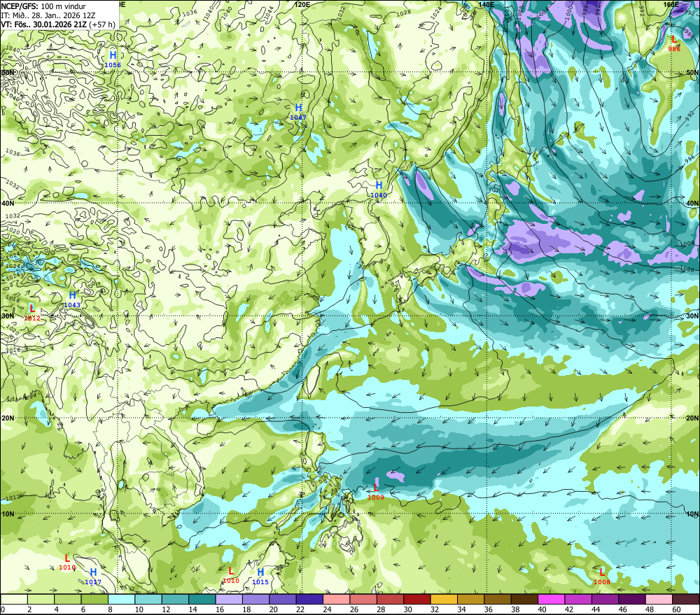Image resolution: width=700 pixels, height=615 pixels.
Task: Pick the lavender legend swatch between 16 and 18
Action: (x=229, y=599)
